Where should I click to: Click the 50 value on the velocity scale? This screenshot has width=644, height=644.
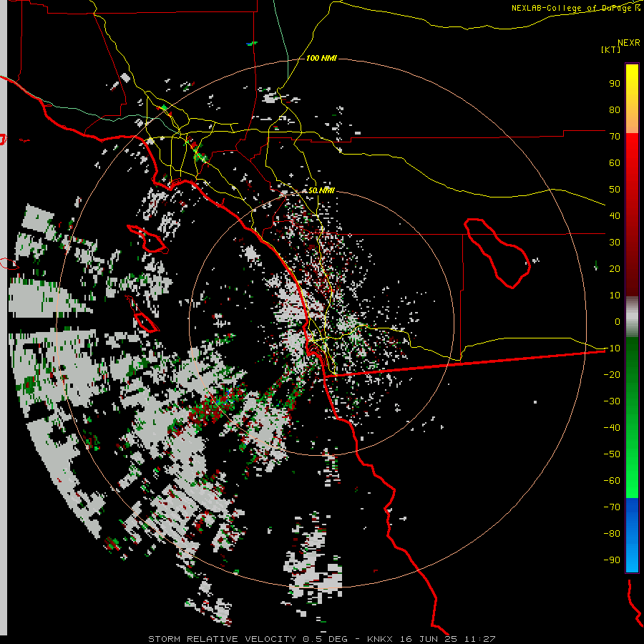tap(615, 190)
